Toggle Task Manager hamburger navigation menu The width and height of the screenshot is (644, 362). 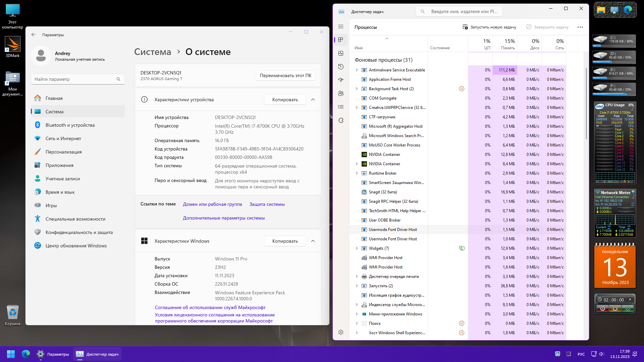tap(341, 26)
